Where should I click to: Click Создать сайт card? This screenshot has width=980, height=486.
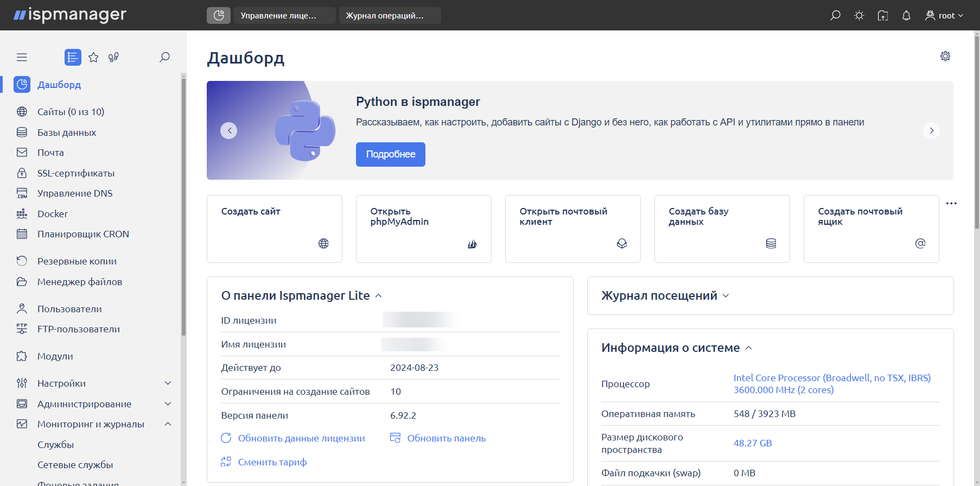pyautogui.click(x=275, y=229)
